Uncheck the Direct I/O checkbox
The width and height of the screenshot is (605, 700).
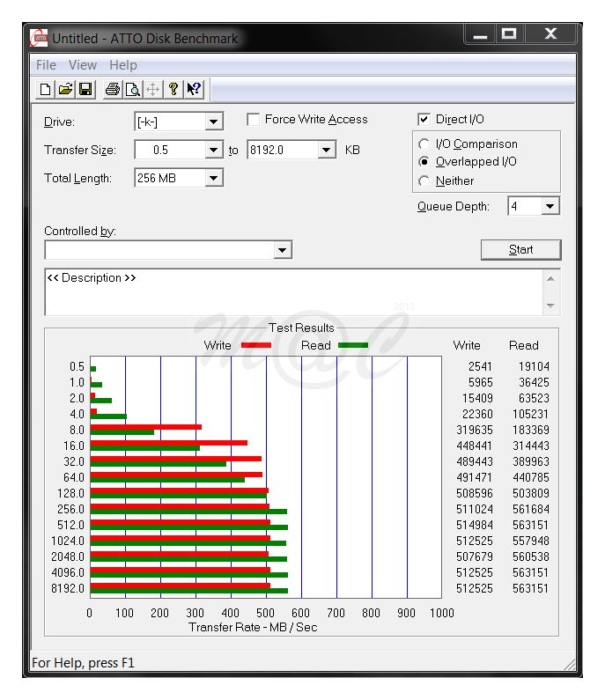pyautogui.click(x=424, y=119)
